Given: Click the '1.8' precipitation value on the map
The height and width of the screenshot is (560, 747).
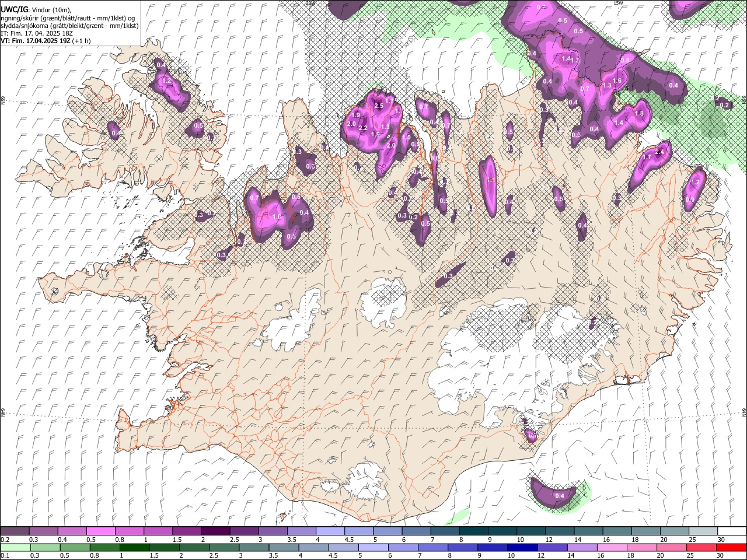Looking at the screenshot, I should 638,113.
